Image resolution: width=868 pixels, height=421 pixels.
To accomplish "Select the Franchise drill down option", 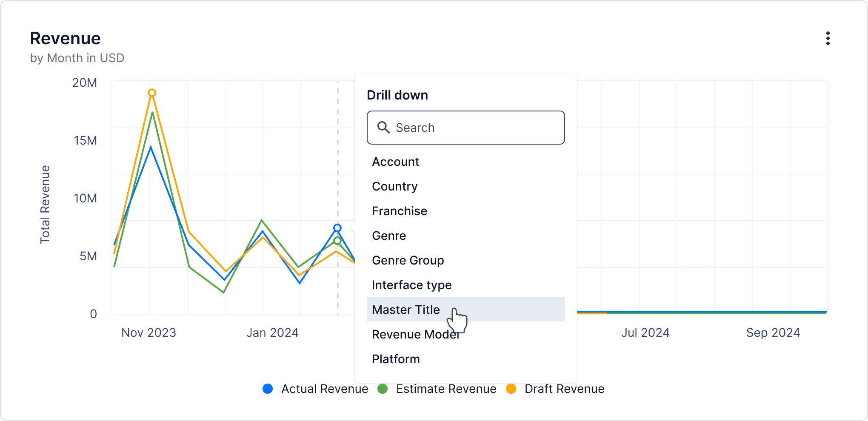I will pyautogui.click(x=399, y=211).
